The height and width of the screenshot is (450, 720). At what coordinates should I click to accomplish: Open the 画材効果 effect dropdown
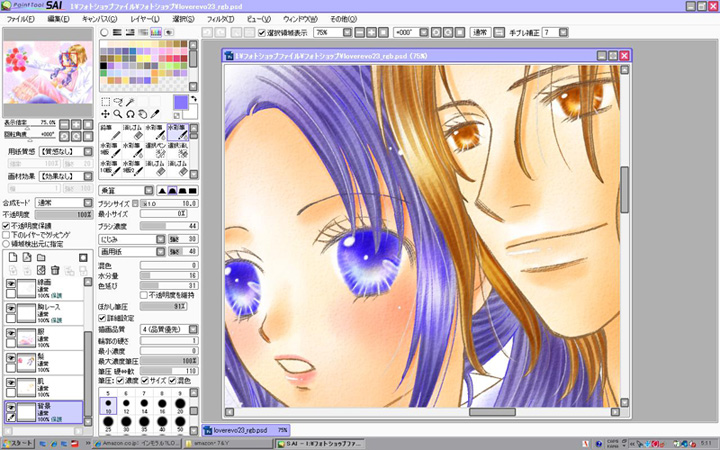click(65, 176)
